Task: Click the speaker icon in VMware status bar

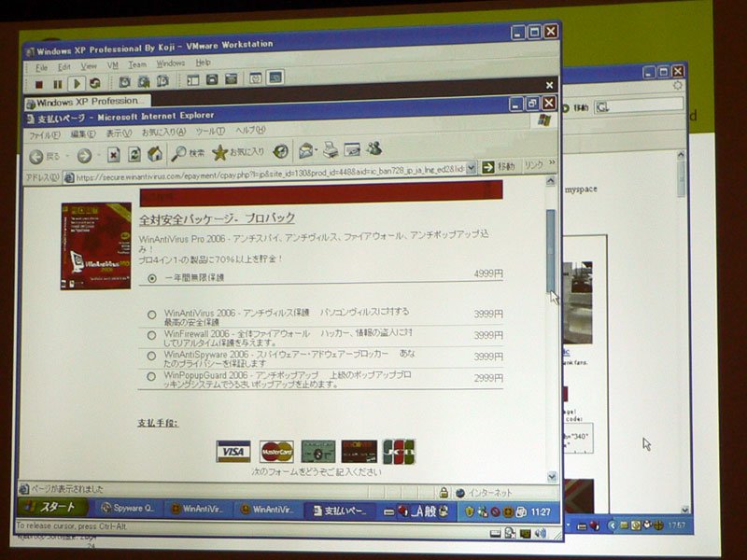Action: click(541, 533)
